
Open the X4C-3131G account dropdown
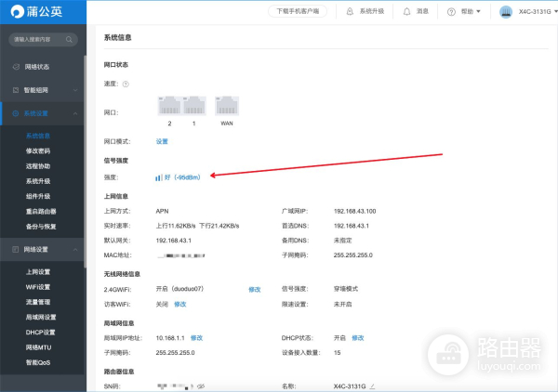click(538, 12)
